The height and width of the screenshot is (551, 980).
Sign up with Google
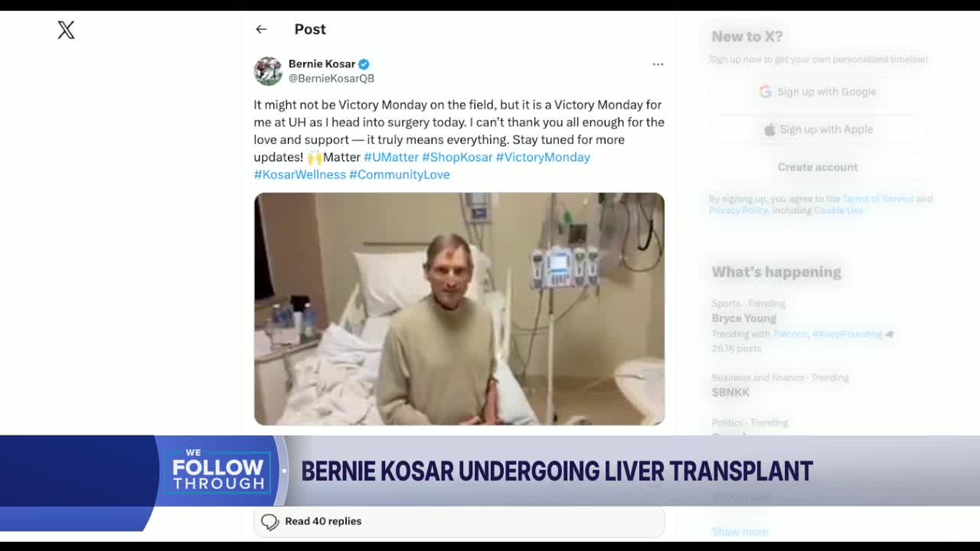[x=818, y=92]
